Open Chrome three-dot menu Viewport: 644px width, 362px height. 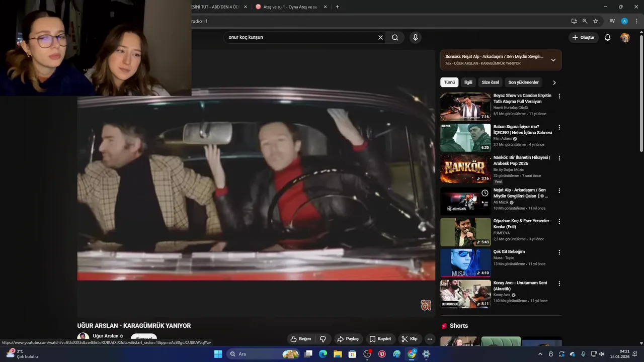coord(636,21)
